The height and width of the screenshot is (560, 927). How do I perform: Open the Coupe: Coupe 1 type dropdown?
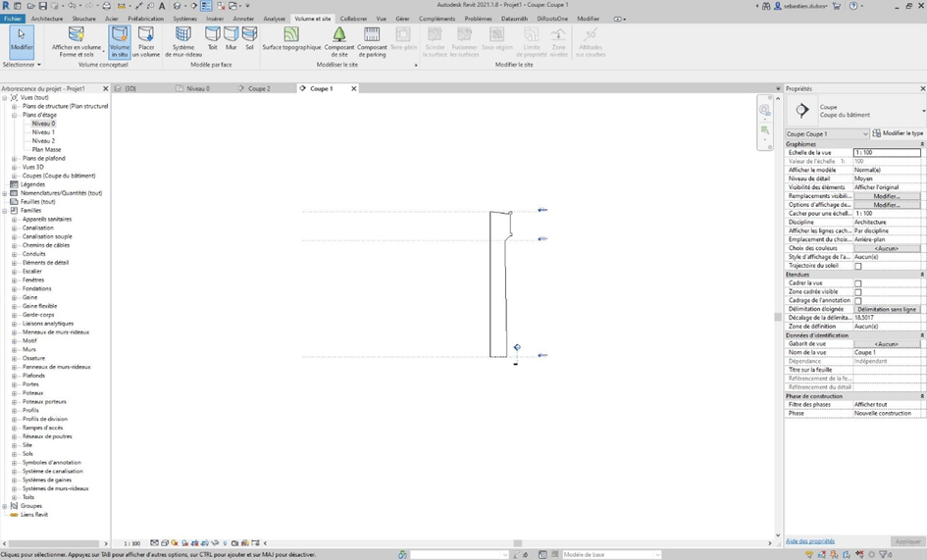tap(827, 133)
